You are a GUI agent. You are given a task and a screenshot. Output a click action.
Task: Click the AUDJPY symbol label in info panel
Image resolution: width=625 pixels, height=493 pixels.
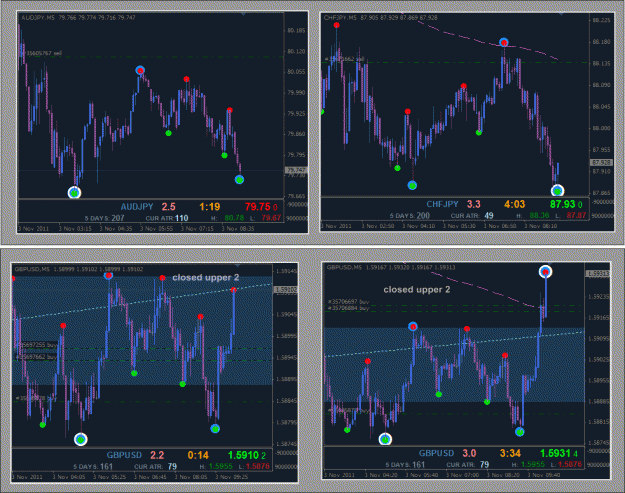point(137,206)
